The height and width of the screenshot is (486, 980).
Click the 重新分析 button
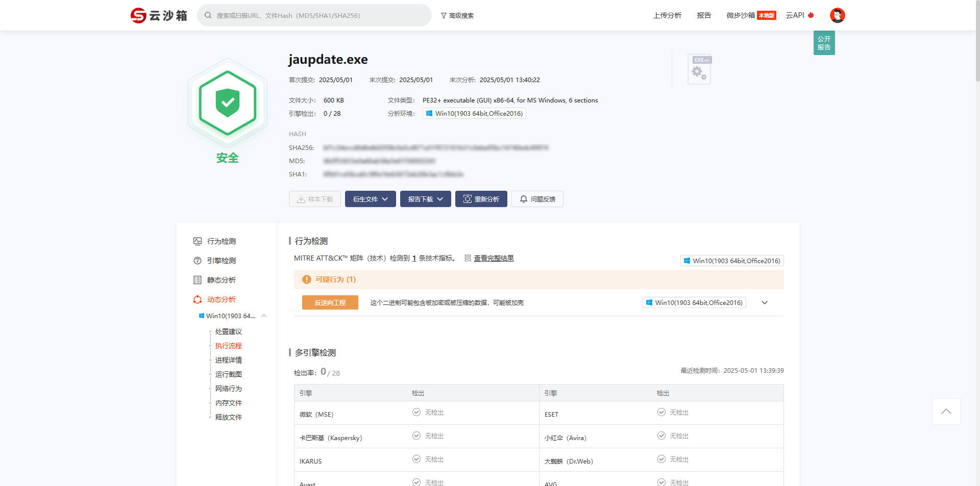(x=481, y=199)
